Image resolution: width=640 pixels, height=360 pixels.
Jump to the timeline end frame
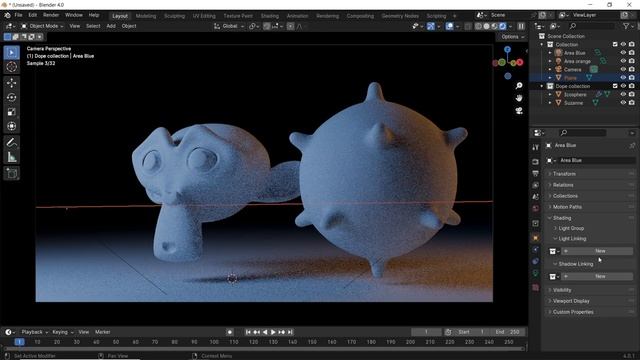click(290, 332)
